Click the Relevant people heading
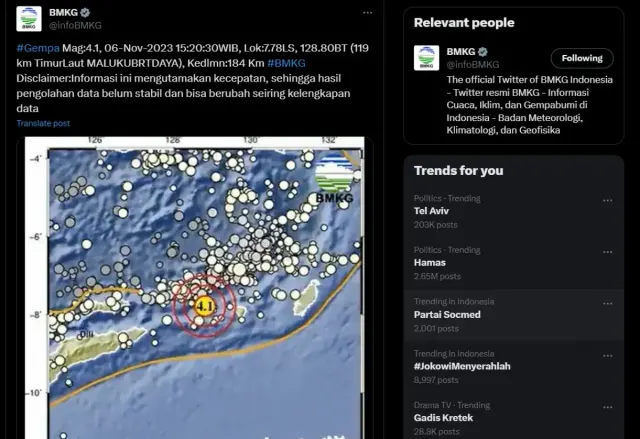The width and height of the screenshot is (640, 439). point(464,23)
